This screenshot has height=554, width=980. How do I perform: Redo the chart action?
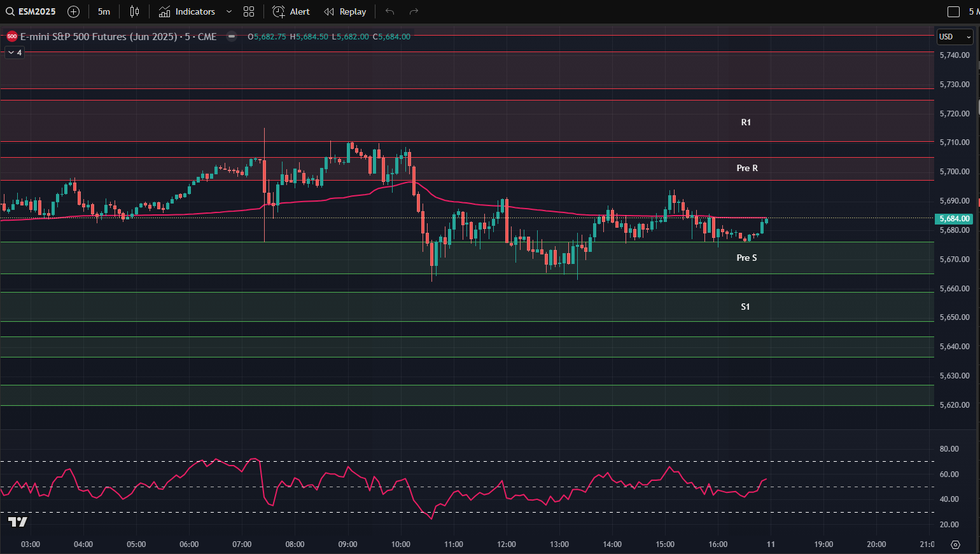pyautogui.click(x=414, y=11)
